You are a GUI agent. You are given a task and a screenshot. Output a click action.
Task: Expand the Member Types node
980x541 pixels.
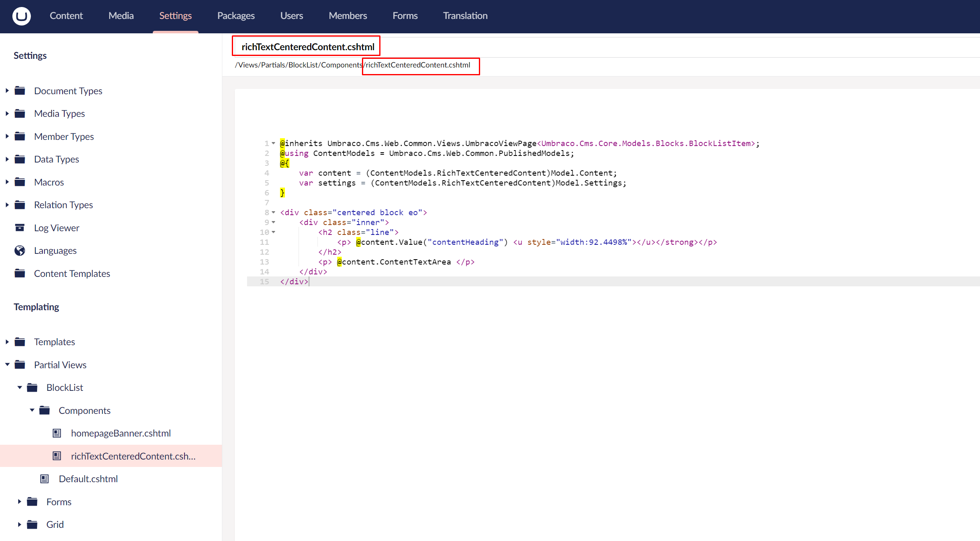[x=7, y=136]
